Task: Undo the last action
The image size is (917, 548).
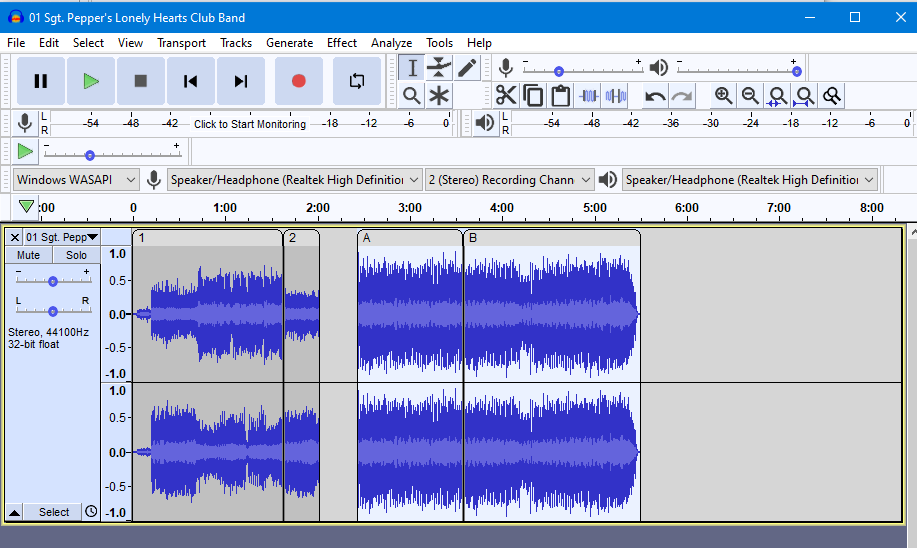Action: [655, 95]
